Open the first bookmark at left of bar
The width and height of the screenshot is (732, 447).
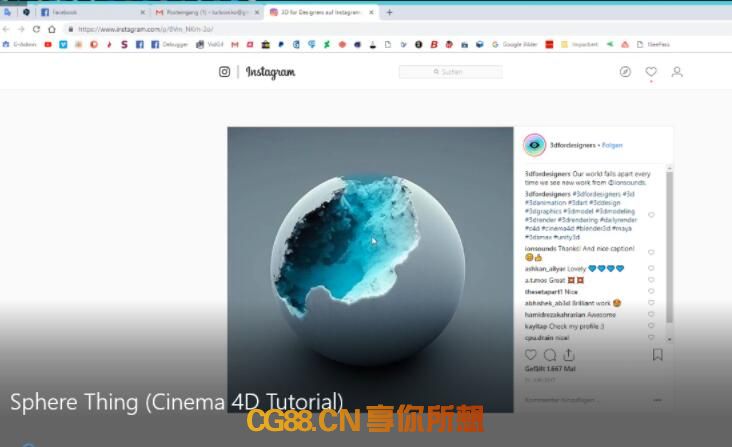(19, 44)
